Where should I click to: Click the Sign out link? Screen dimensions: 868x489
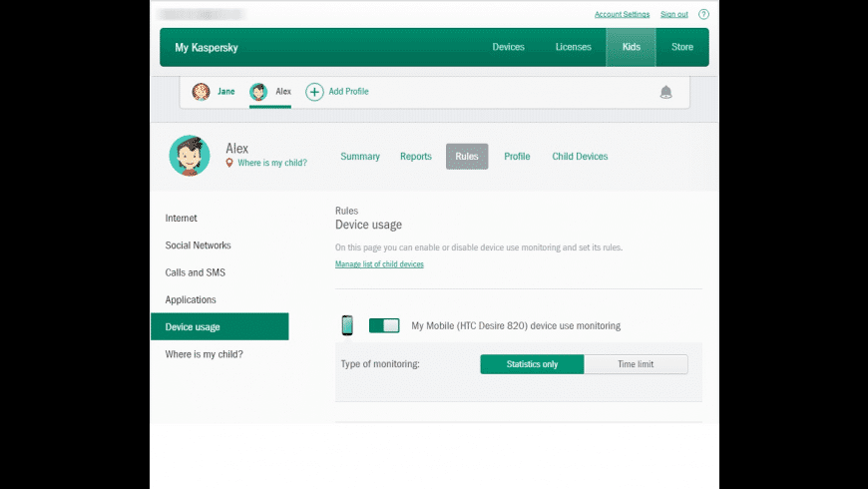[x=673, y=14]
